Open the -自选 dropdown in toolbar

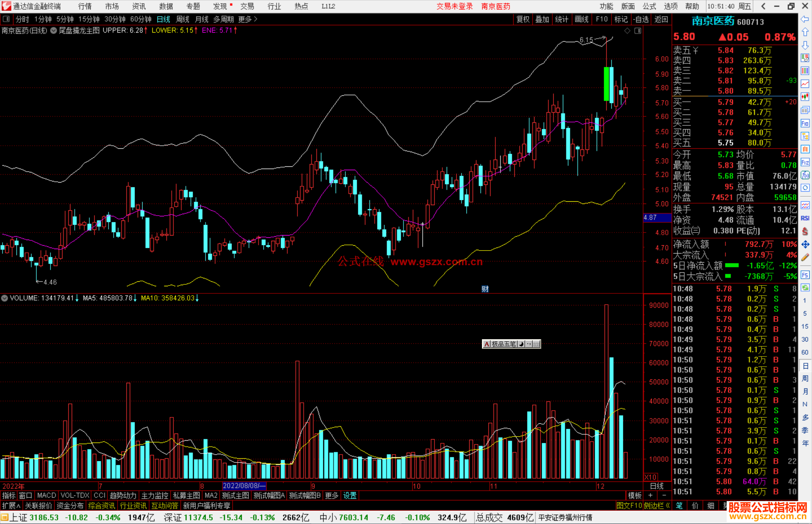641,19
